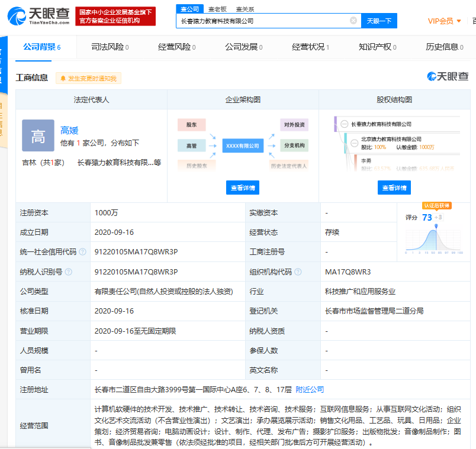Collapse the 长春猿力教育科技有限公司 equity tree node

344,124
